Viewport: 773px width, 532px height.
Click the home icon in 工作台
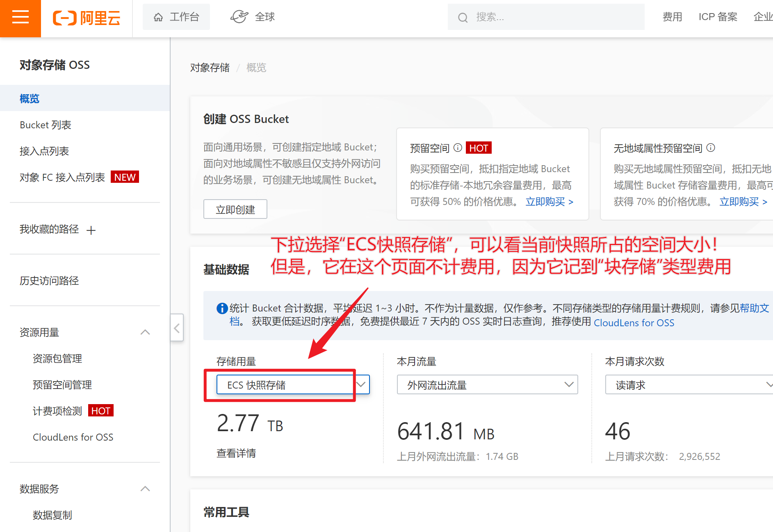pyautogui.click(x=158, y=17)
